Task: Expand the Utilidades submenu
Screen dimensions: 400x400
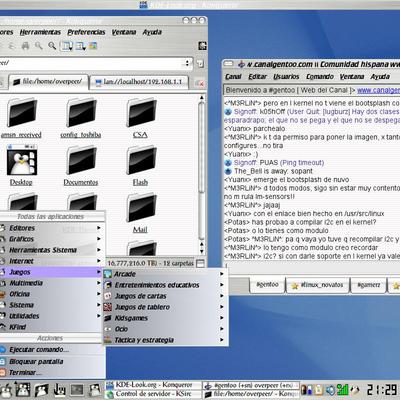Action: (51, 316)
